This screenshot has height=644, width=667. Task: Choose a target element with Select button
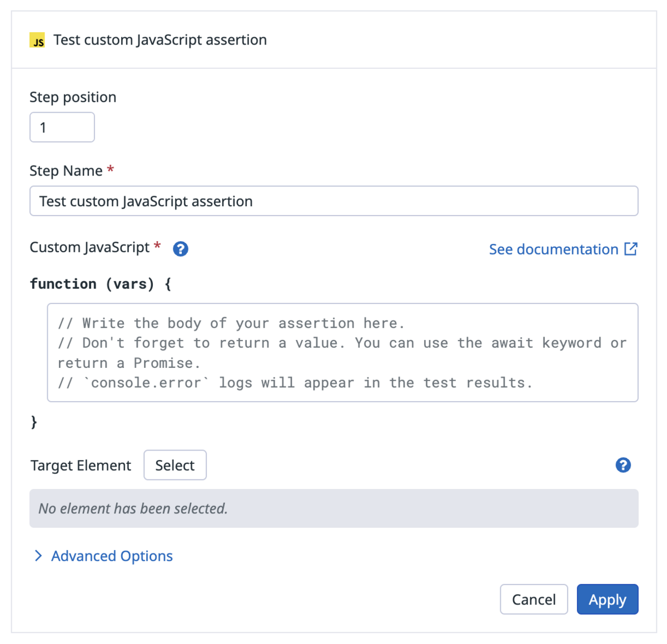175,465
